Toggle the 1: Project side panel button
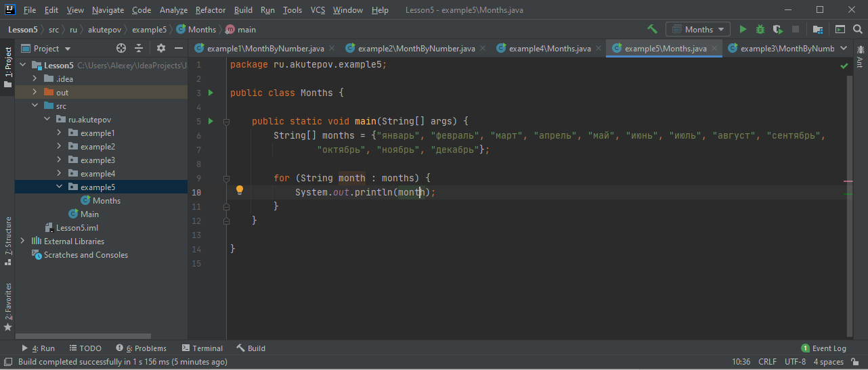The width and height of the screenshot is (868, 370). pos(7,68)
